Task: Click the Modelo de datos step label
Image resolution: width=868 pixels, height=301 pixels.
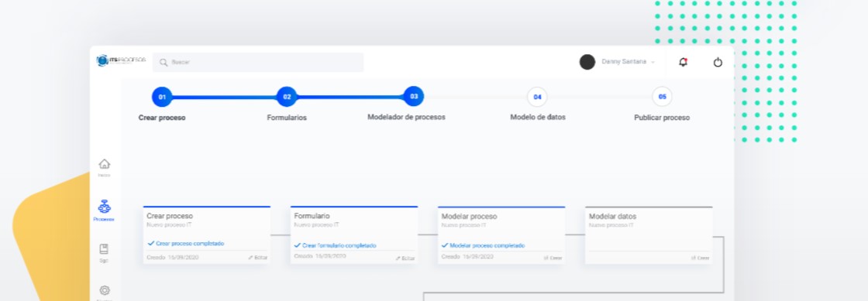Action: tap(538, 117)
